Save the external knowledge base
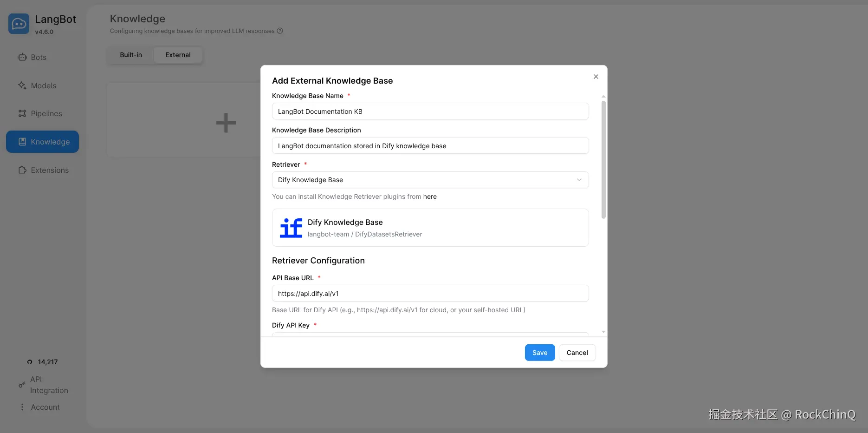The image size is (868, 433). click(539, 353)
